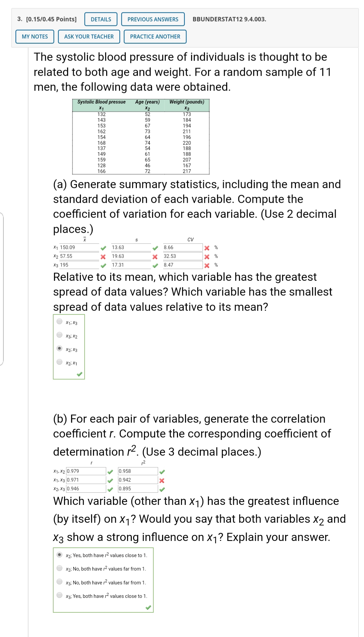
Task: Click the PRACTICE ANOTHER button
Action: pyautogui.click(x=155, y=36)
